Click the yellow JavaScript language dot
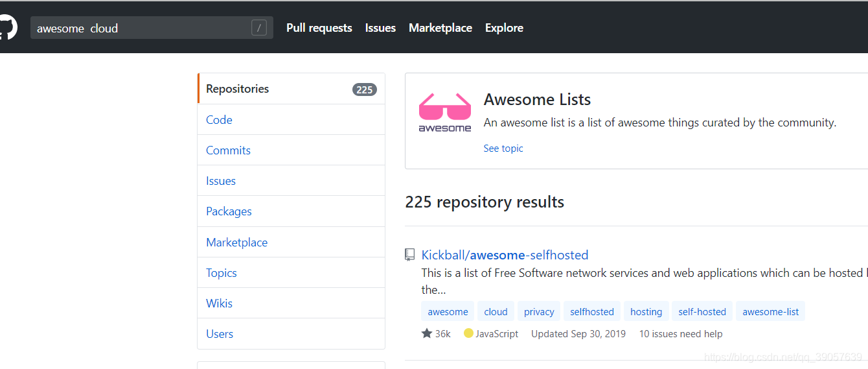The width and height of the screenshot is (868, 369). (x=468, y=333)
